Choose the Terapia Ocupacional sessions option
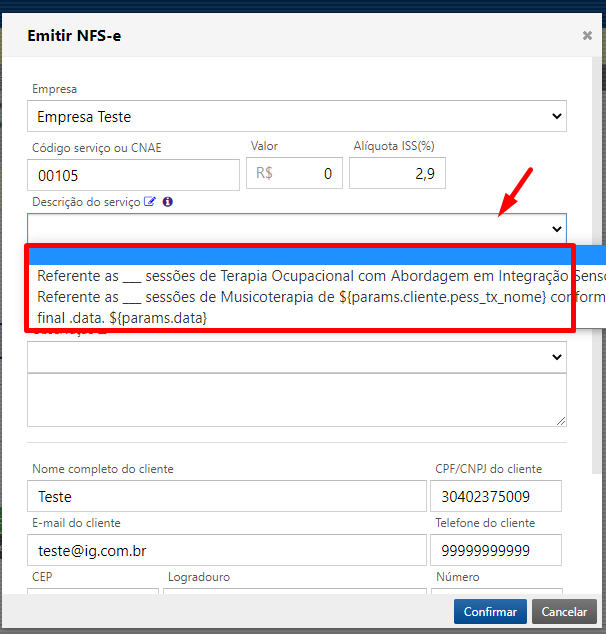The width and height of the screenshot is (606, 634). point(317,276)
